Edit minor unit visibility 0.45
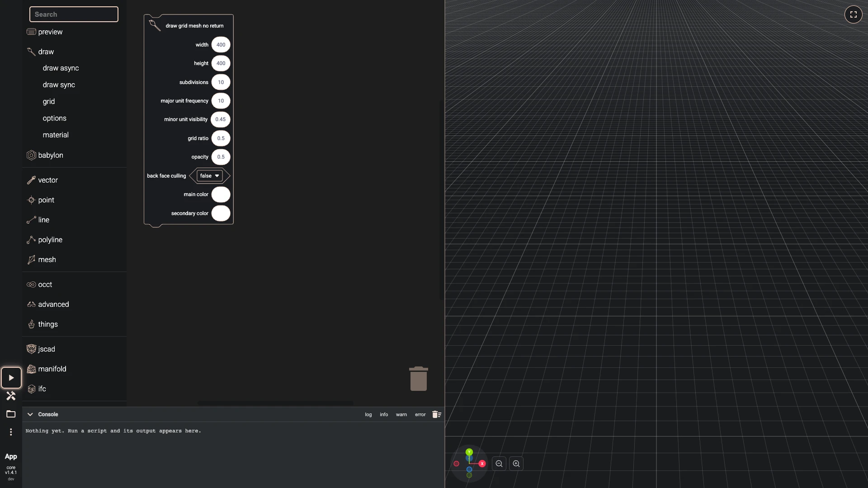The width and height of the screenshot is (868, 488). (x=220, y=119)
